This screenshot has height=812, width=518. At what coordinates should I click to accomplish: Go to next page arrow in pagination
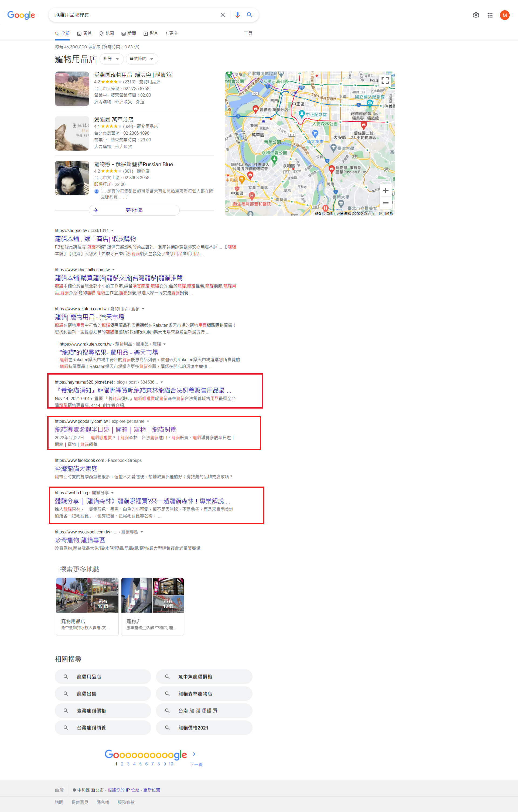[194, 754]
